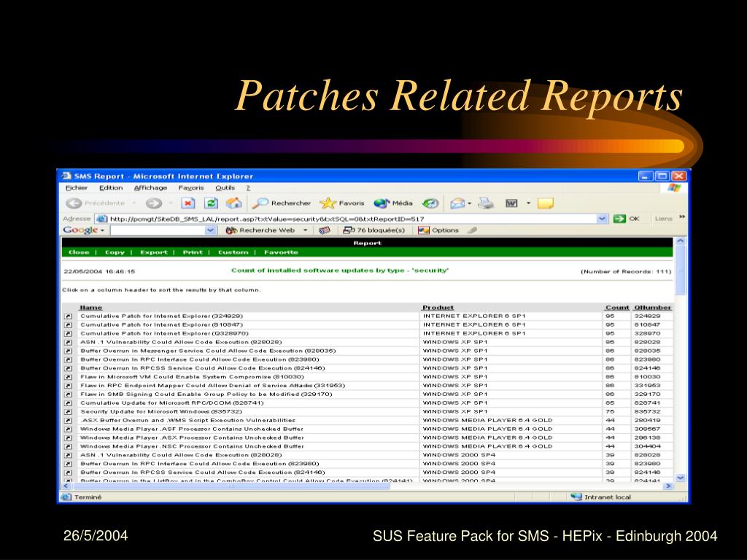Click the horizontal scrollbar left arrow
The width and height of the screenshot is (747, 560).
click(x=66, y=486)
